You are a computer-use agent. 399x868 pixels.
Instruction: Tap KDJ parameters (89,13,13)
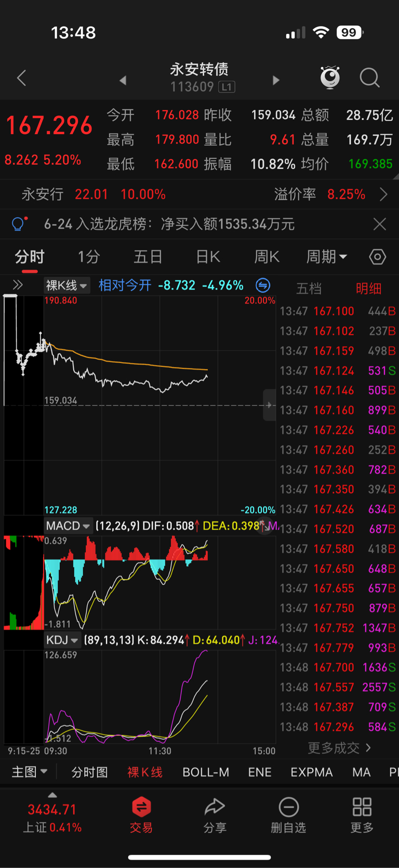tap(109, 640)
